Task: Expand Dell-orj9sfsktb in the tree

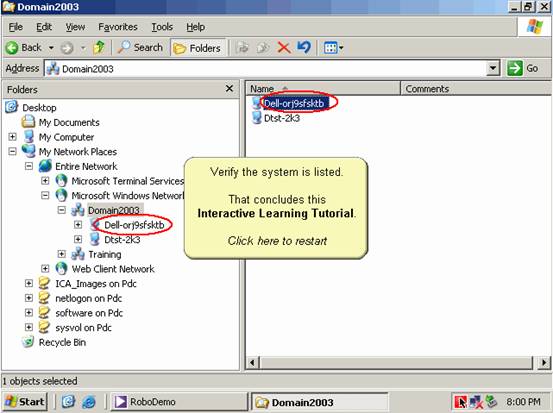Action: coord(78,224)
